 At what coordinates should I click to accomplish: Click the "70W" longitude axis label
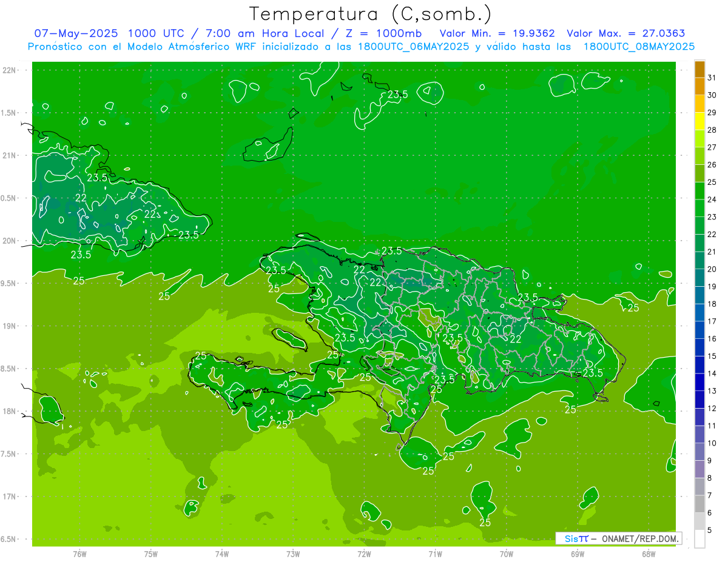[x=507, y=554]
